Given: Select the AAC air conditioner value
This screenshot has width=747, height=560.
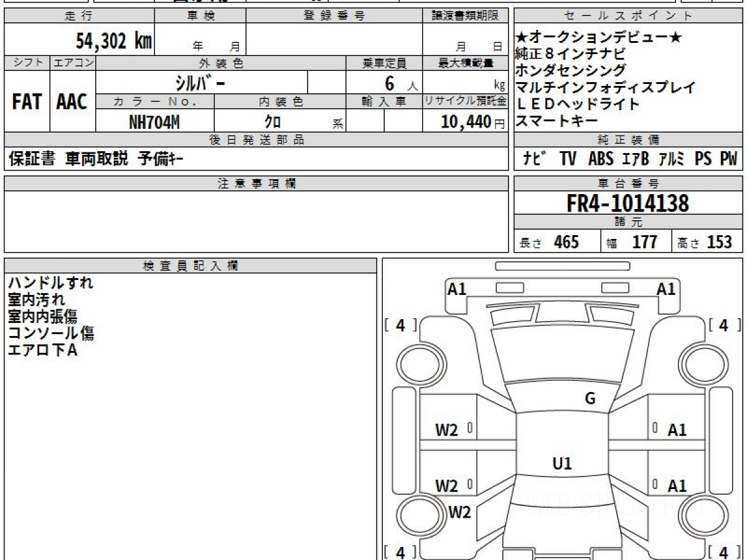Looking at the screenshot, I should coord(72,101).
